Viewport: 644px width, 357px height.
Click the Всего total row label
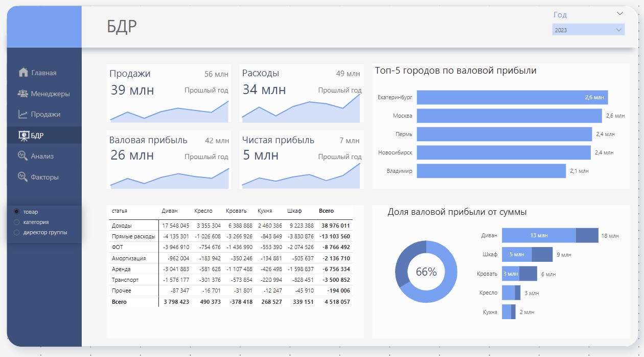[x=119, y=302]
